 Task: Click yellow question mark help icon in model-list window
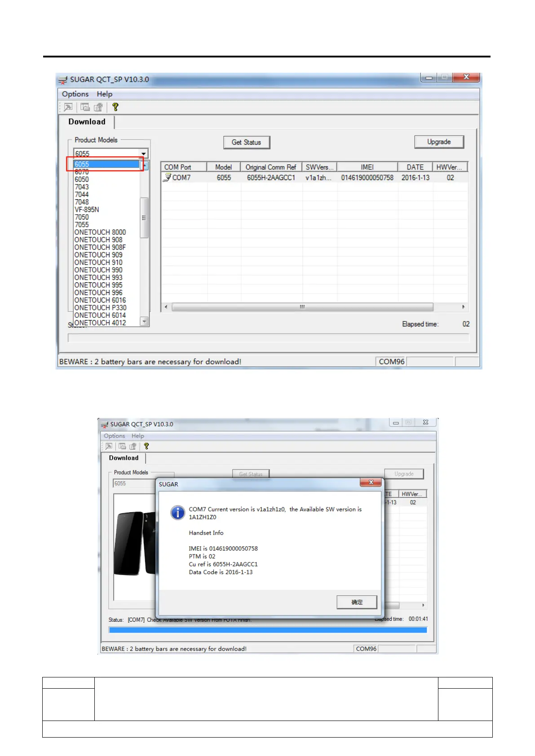[115, 107]
